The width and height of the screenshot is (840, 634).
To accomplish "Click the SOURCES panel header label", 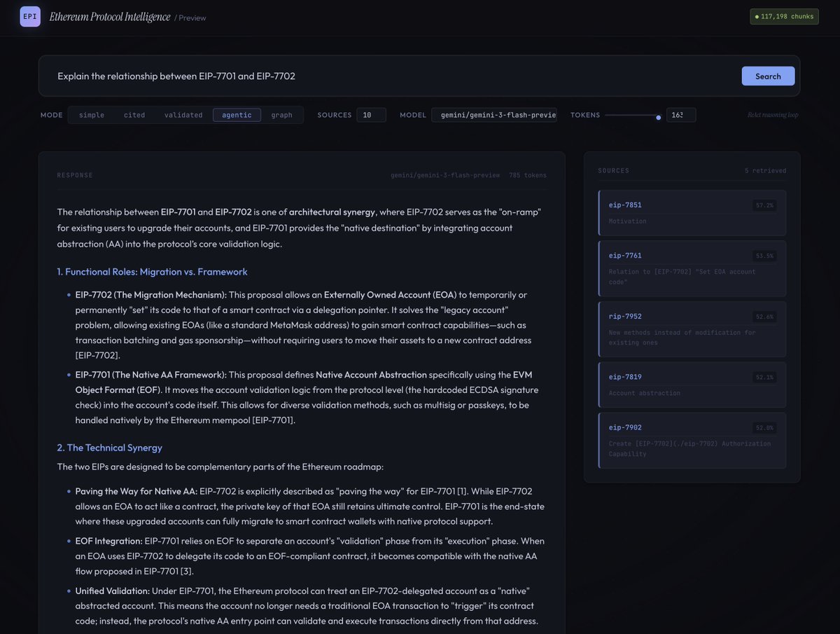I will (614, 170).
